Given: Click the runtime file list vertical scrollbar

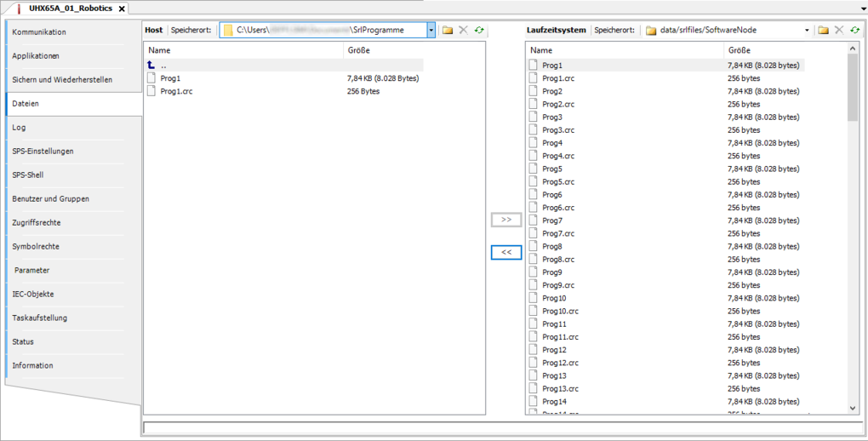Looking at the screenshot, I should point(854,230).
